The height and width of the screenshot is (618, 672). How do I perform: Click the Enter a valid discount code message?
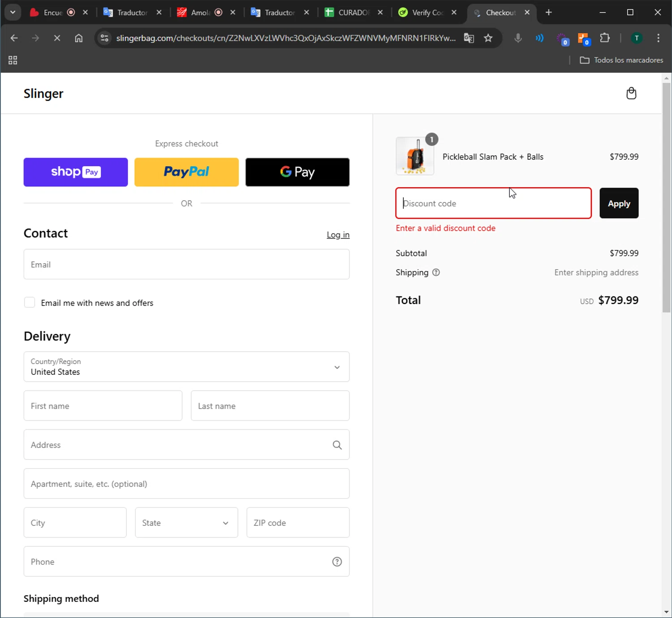[446, 228]
